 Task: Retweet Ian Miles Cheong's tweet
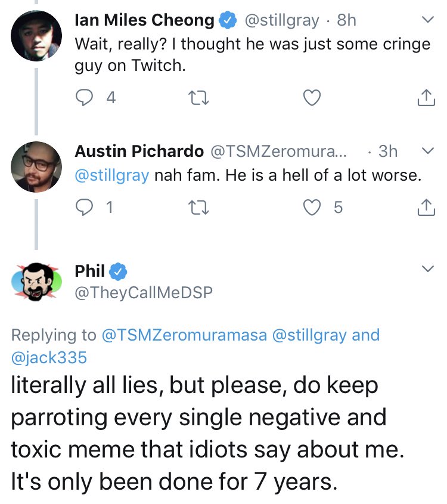[198, 98]
